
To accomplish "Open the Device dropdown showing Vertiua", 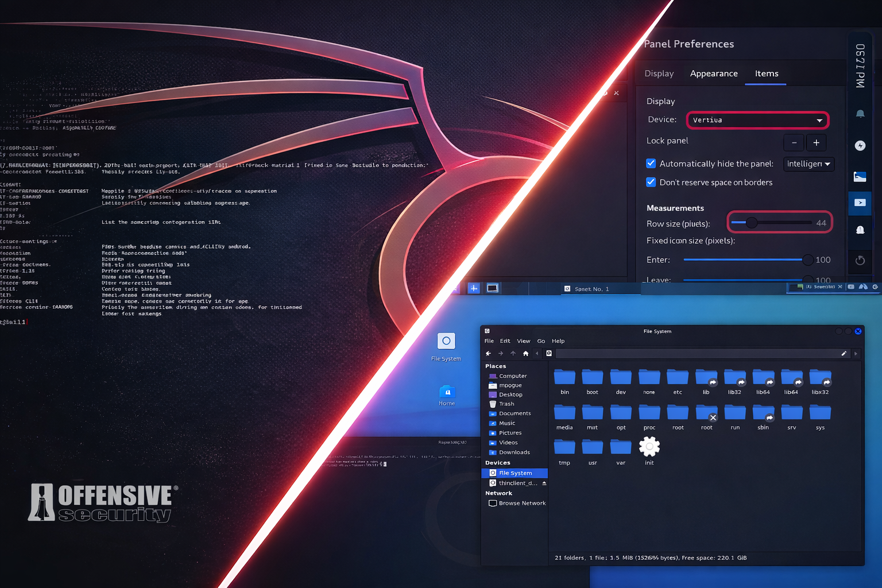I will pos(757,120).
